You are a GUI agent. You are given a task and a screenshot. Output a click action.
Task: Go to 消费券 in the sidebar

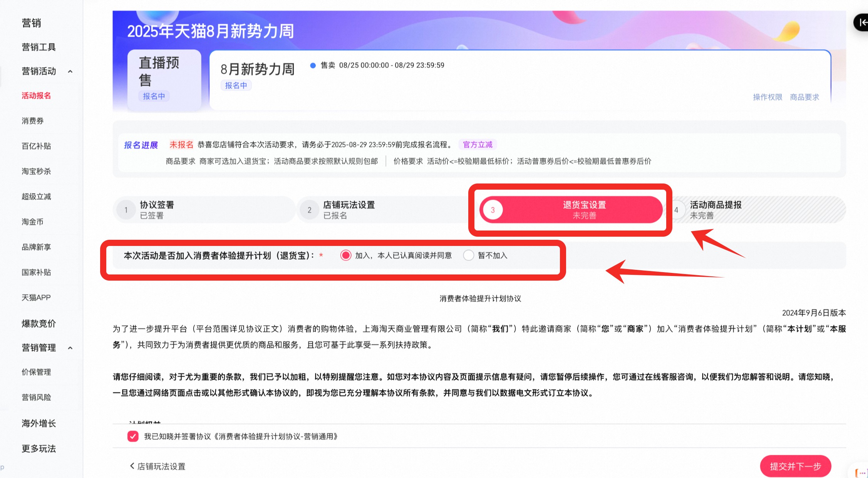click(33, 121)
